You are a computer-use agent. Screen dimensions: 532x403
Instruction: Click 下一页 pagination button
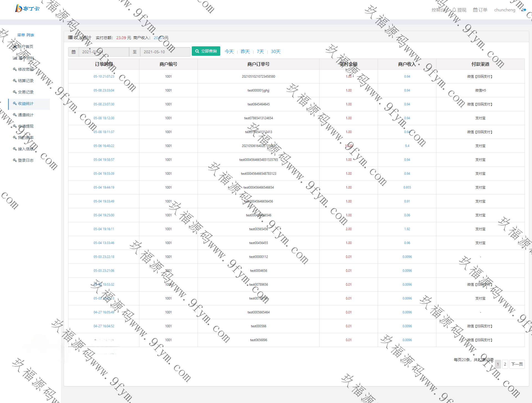(x=517, y=364)
